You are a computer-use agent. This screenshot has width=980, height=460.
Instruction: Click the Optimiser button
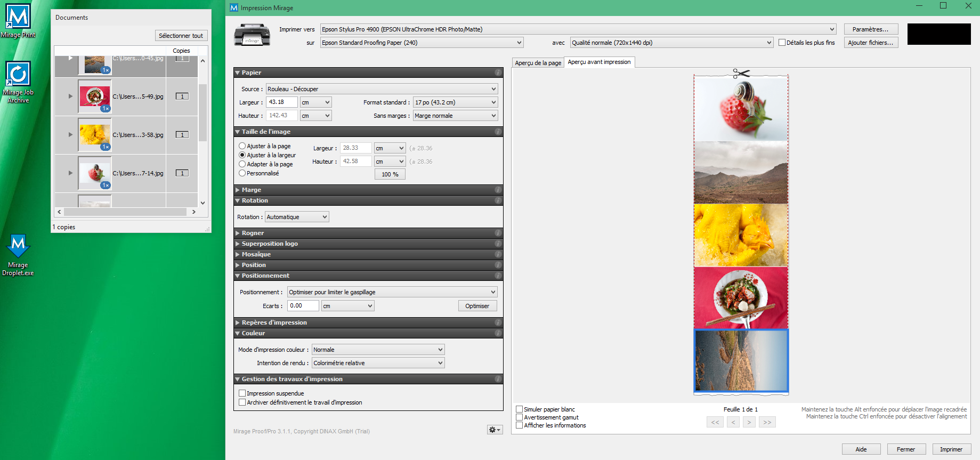(477, 306)
